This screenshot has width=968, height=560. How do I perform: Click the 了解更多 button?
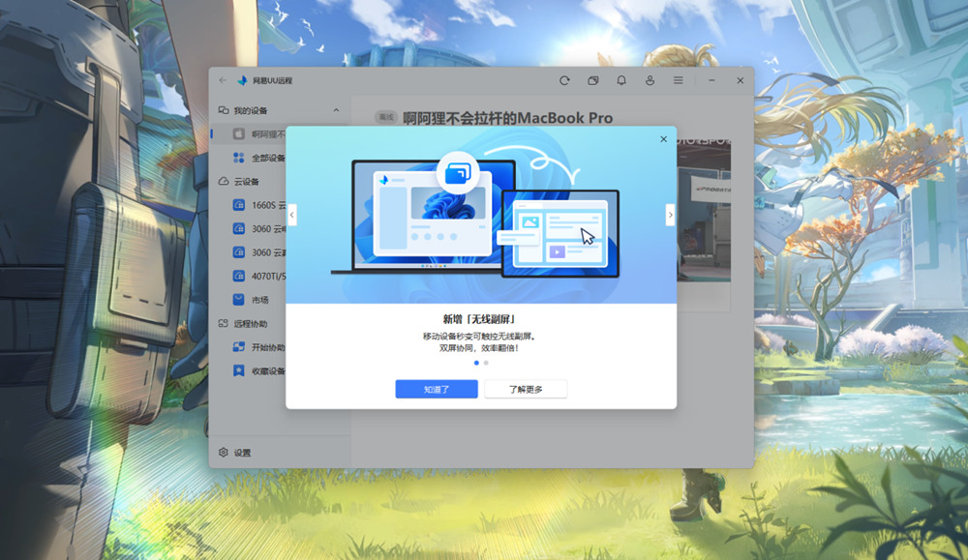[x=526, y=389]
